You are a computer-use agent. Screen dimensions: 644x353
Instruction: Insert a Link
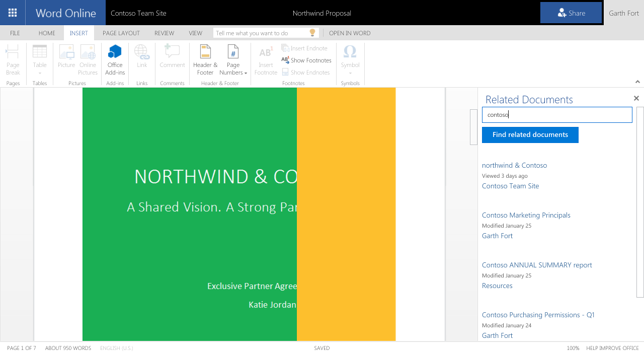tap(142, 57)
